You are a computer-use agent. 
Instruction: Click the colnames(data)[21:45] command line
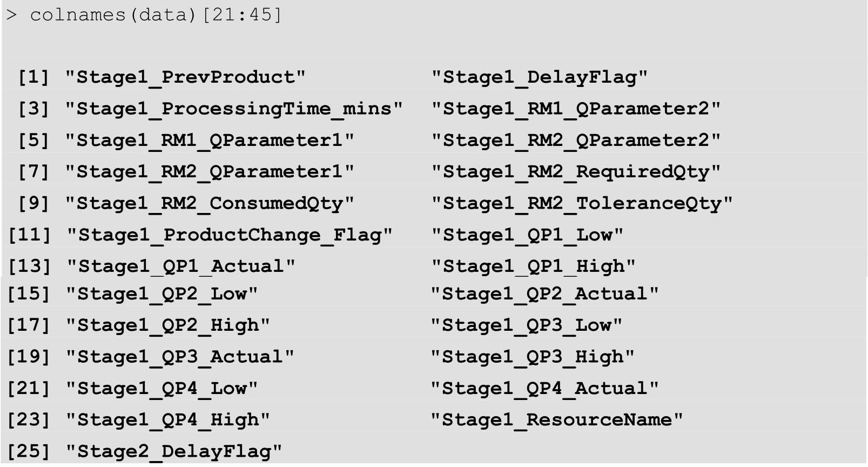point(156,15)
